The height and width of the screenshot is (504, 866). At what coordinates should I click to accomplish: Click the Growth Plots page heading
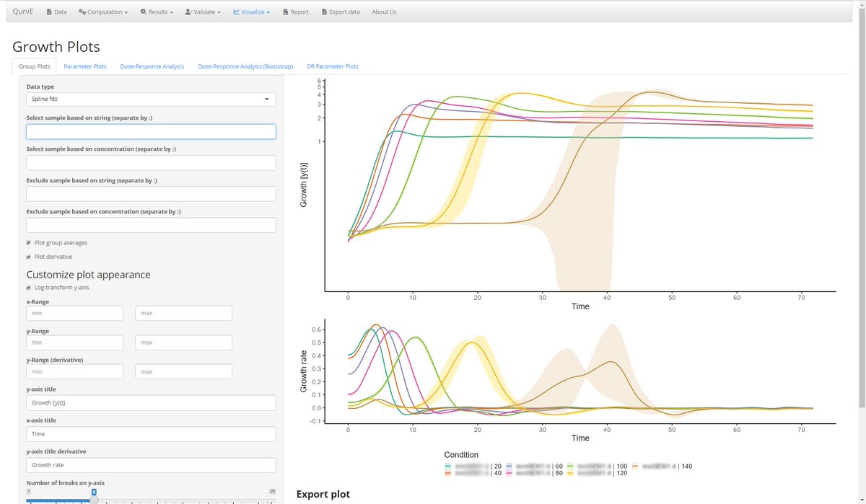[56, 46]
